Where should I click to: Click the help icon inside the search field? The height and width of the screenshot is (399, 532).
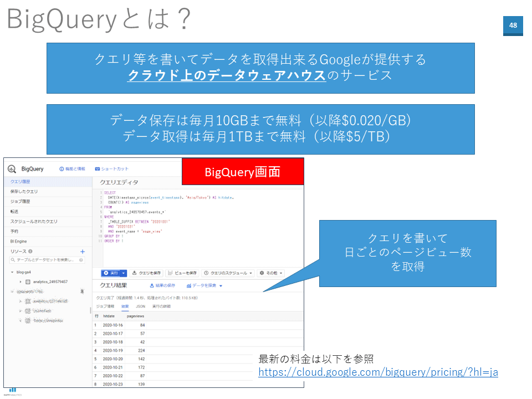coord(81,260)
